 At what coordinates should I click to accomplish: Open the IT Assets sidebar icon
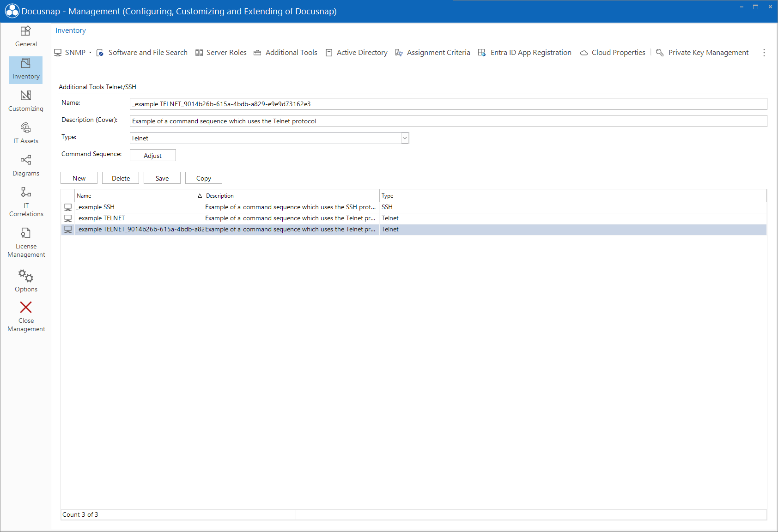coord(26,127)
